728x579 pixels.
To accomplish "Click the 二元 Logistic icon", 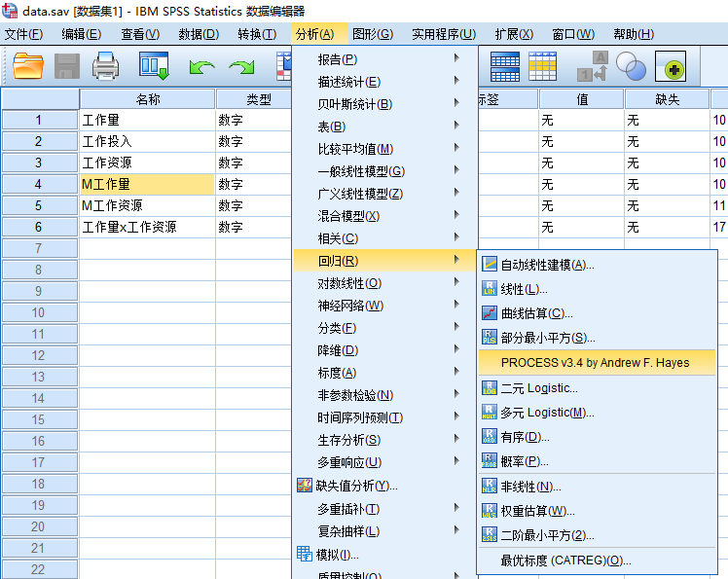I will 490,387.
